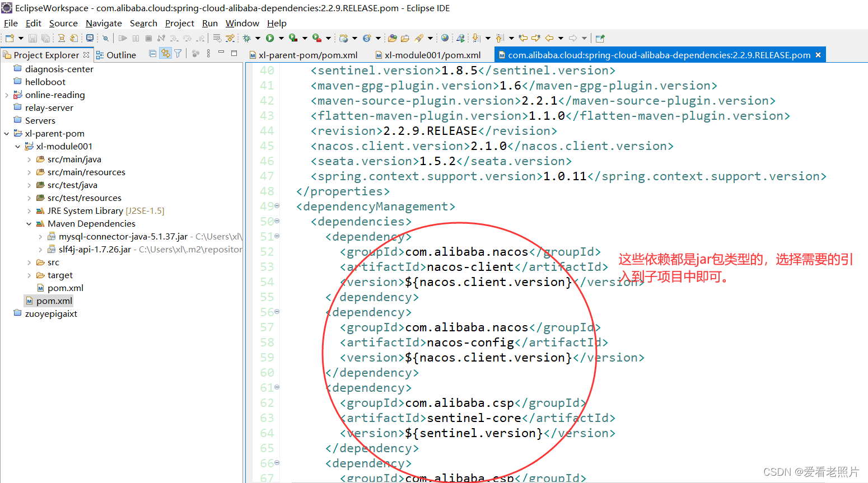This screenshot has height=483, width=868.
Task: Switch to xl-module001/pom.xml editor tab
Action: [428, 55]
